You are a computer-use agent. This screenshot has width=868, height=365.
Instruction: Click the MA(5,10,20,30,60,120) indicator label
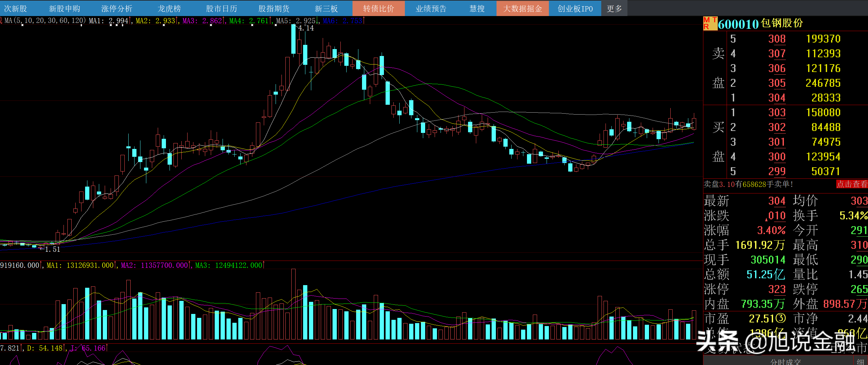(45, 21)
